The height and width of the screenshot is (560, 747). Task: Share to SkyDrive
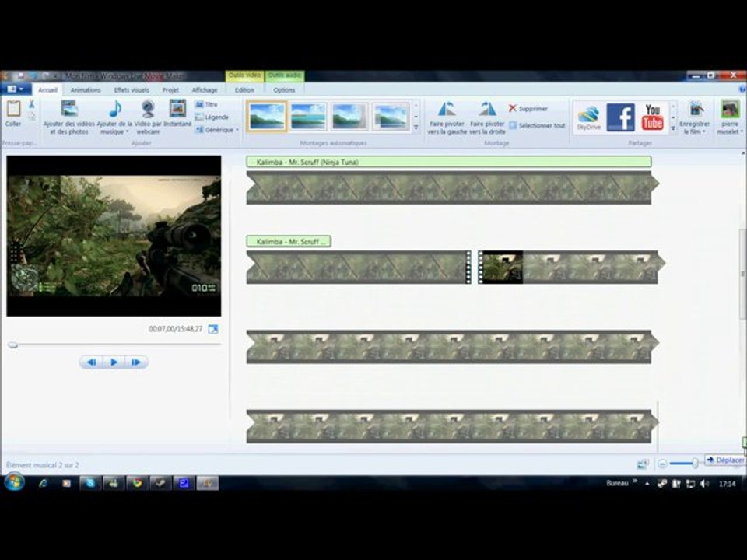click(x=588, y=117)
